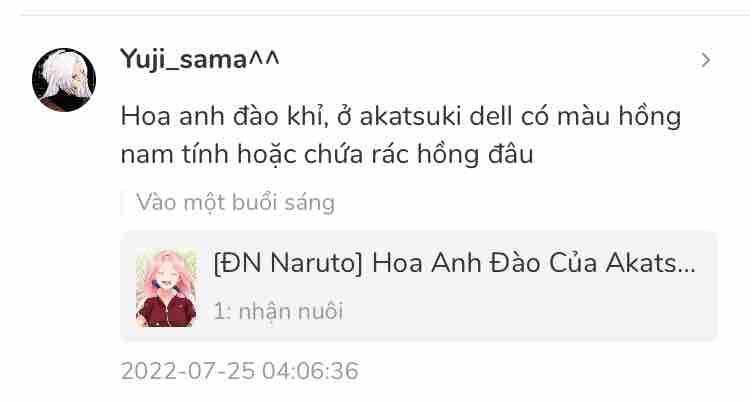The image size is (750, 403).
Task: Click comment line nam tính hoặc chứa rác
Action: tap(327, 154)
